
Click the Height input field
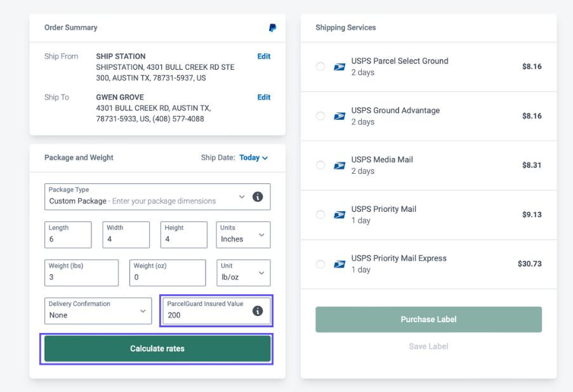[x=184, y=235]
